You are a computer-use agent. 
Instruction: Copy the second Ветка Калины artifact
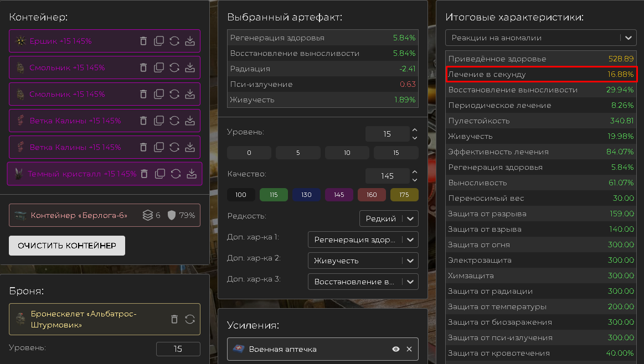coord(159,147)
